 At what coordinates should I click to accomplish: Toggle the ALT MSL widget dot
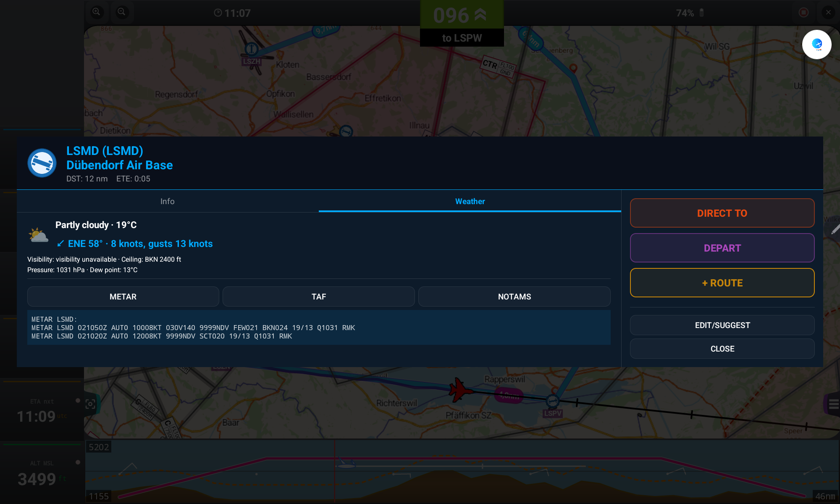78,462
